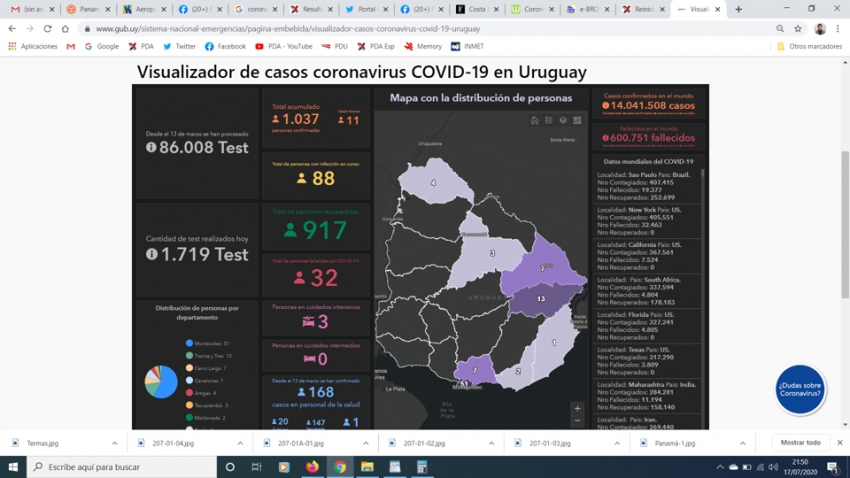Expand options for 207-01-02.jpg download

point(491,443)
